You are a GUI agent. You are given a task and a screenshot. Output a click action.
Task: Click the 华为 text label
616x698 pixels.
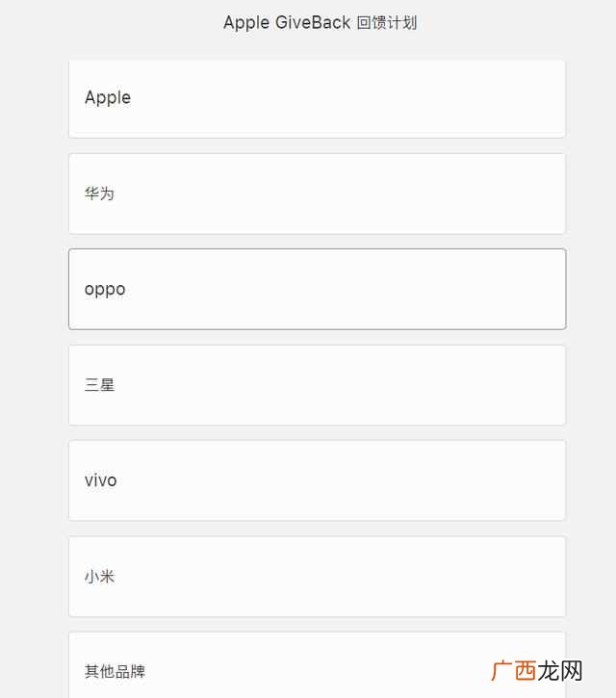point(100,194)
